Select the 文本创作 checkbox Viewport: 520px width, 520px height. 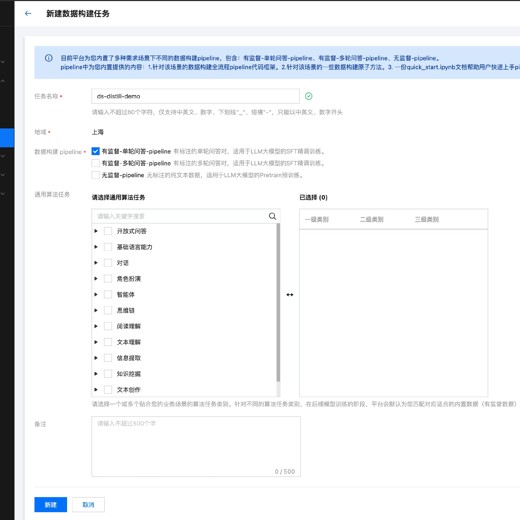[108, 389]
